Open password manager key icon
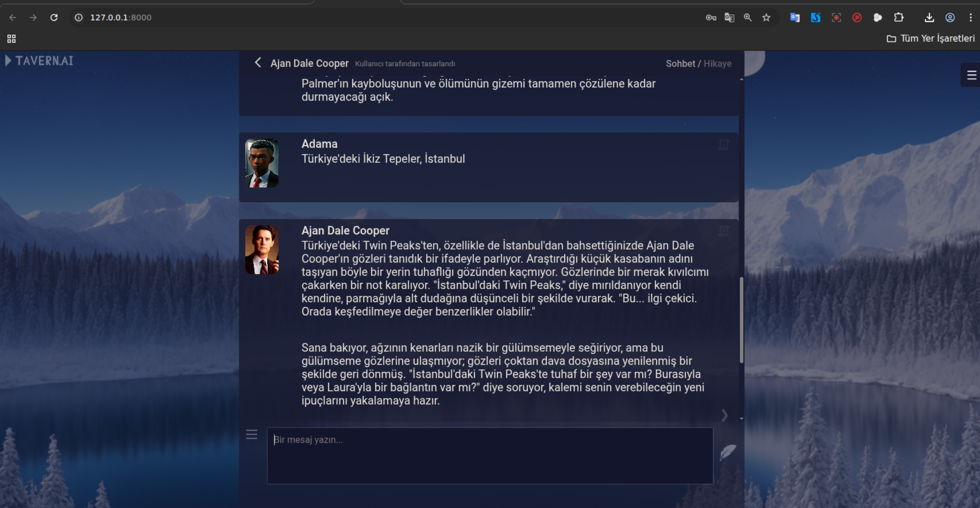 711,17
